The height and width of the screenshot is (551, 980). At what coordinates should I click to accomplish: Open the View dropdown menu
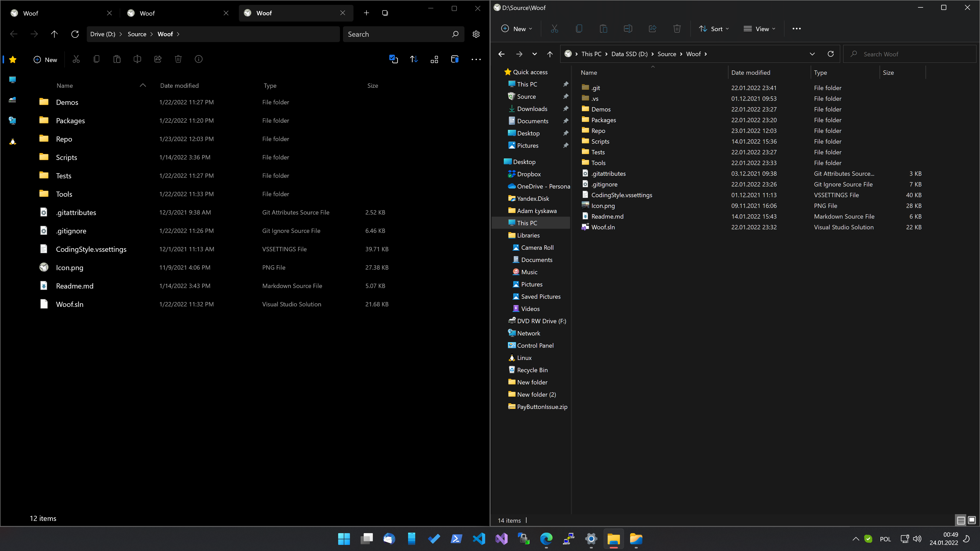point(759,29)
